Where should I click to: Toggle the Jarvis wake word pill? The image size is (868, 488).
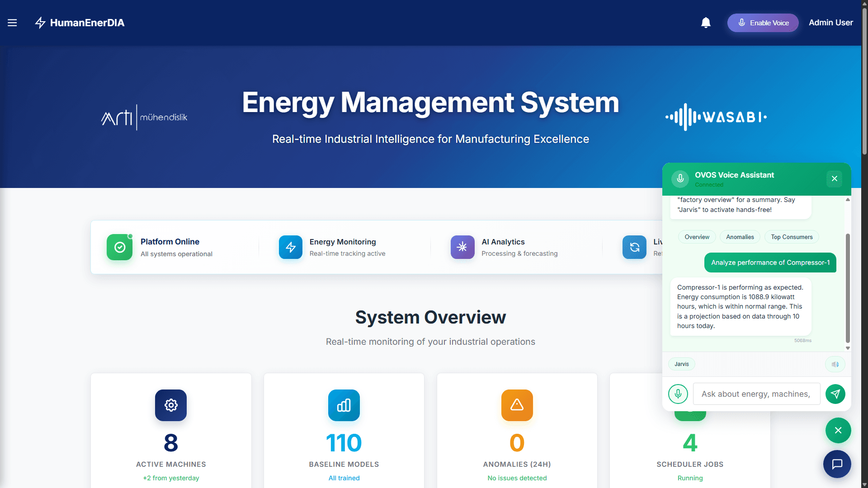click(681, 364)
